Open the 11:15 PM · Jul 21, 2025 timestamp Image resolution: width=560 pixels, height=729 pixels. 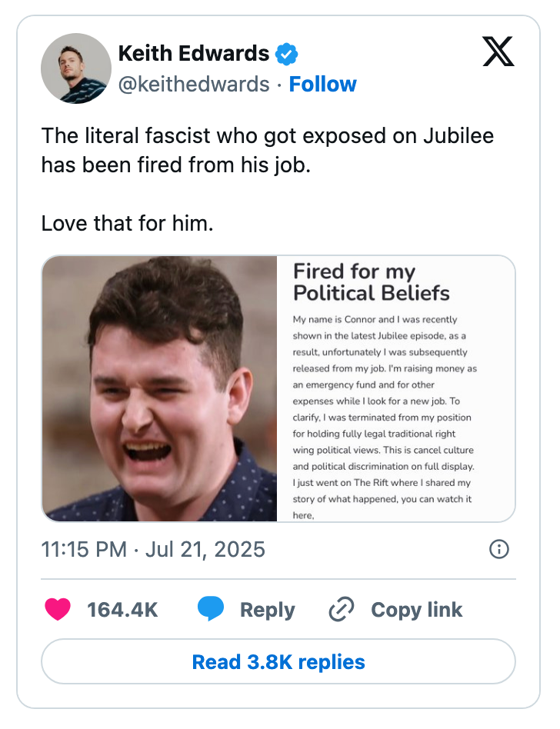pos(153,550)
